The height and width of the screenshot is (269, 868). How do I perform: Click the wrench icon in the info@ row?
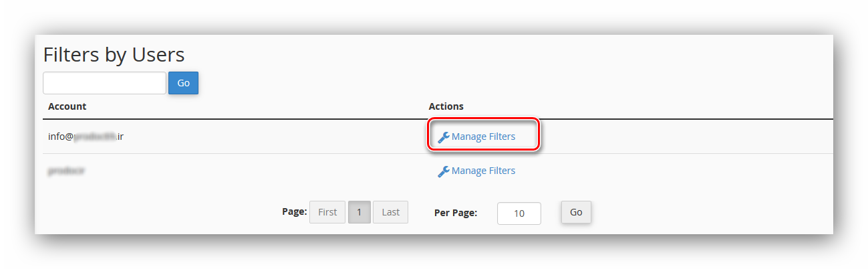[x=443, y=137]
